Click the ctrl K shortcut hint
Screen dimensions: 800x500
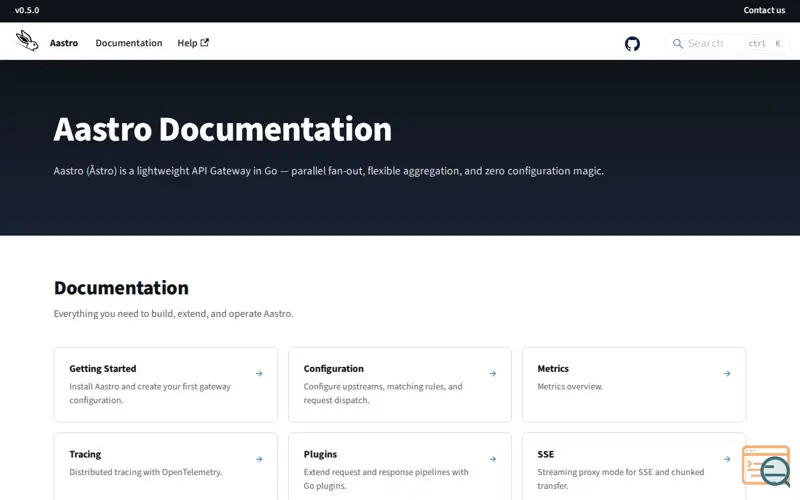point(764,44)
